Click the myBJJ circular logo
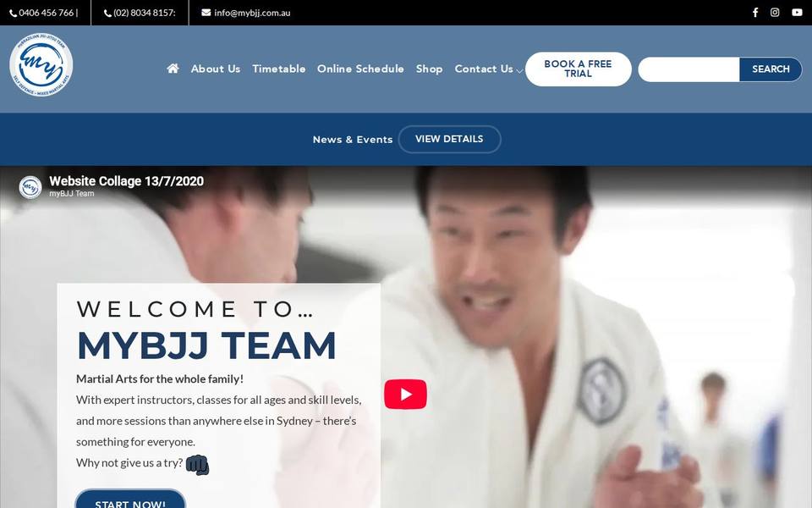The width and height of the screenshot is (812, 508). (x=41, y=65)
